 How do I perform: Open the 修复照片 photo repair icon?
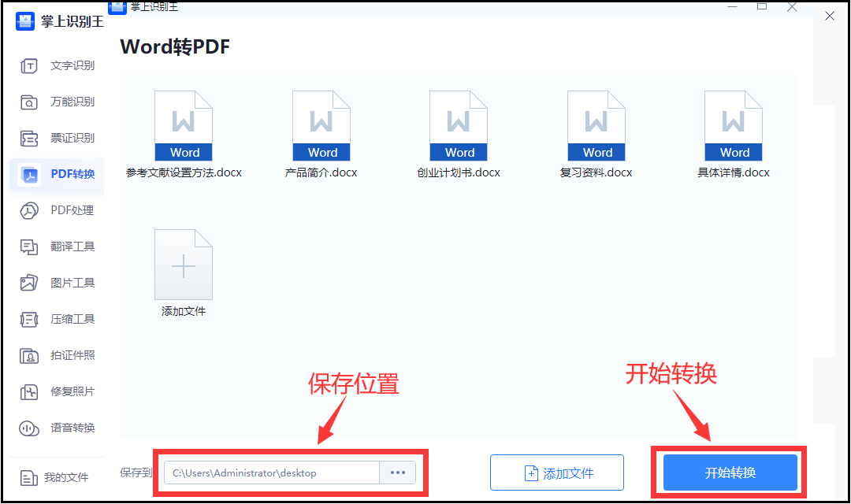click(29, 391)
